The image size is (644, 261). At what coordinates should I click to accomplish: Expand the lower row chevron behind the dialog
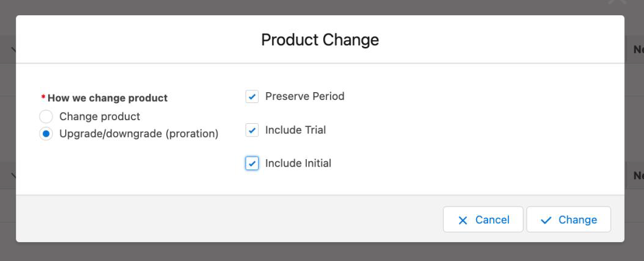click(13, 176)
